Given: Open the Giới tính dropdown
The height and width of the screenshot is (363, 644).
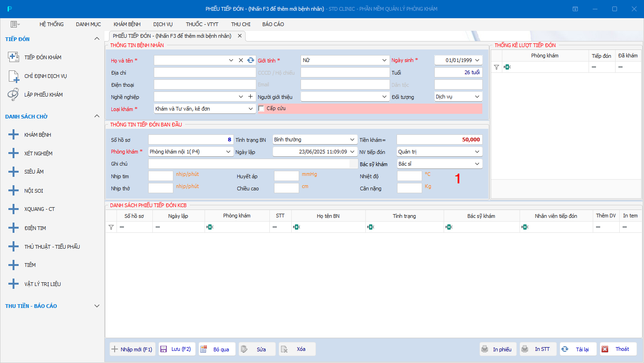Looking at the screenshot, I should (x=384, y=60).
